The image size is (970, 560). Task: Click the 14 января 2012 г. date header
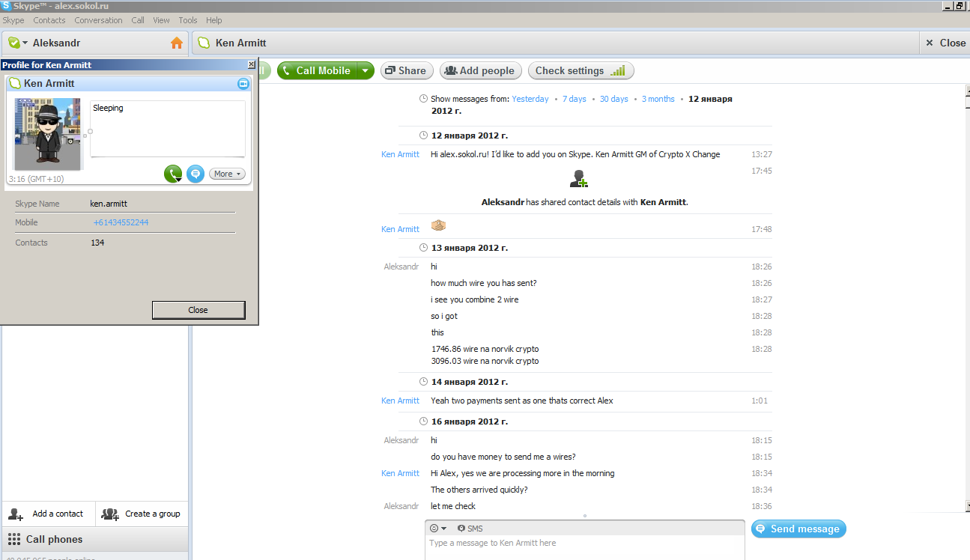(x=470, y=382)
